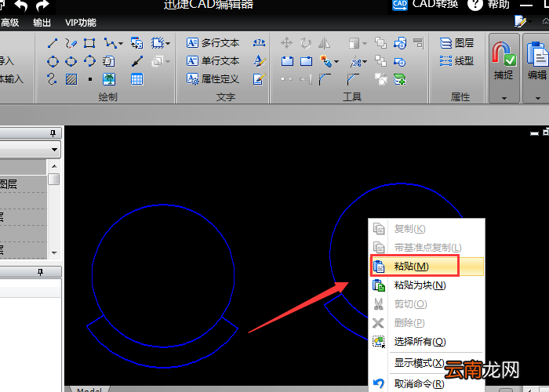Click the layer list scrollbar down arrow
The width and height of the screenshot is (549, 392).
tap(54, 252)
